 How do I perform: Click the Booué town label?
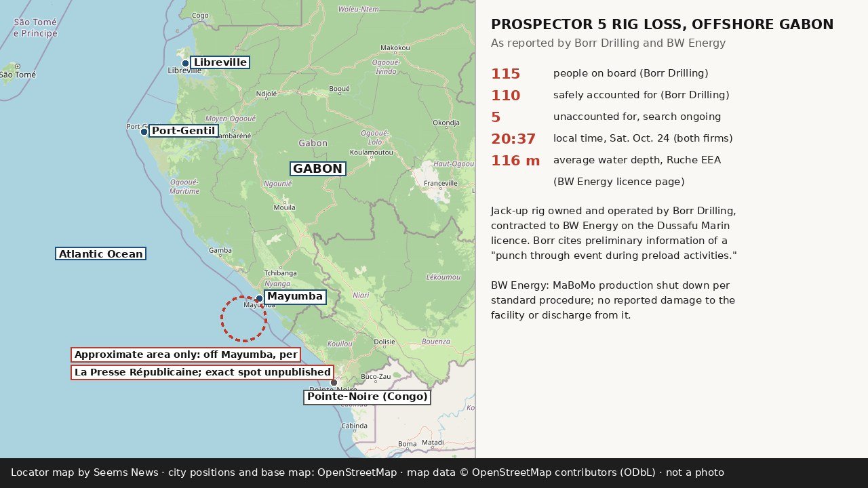point(339,89)
